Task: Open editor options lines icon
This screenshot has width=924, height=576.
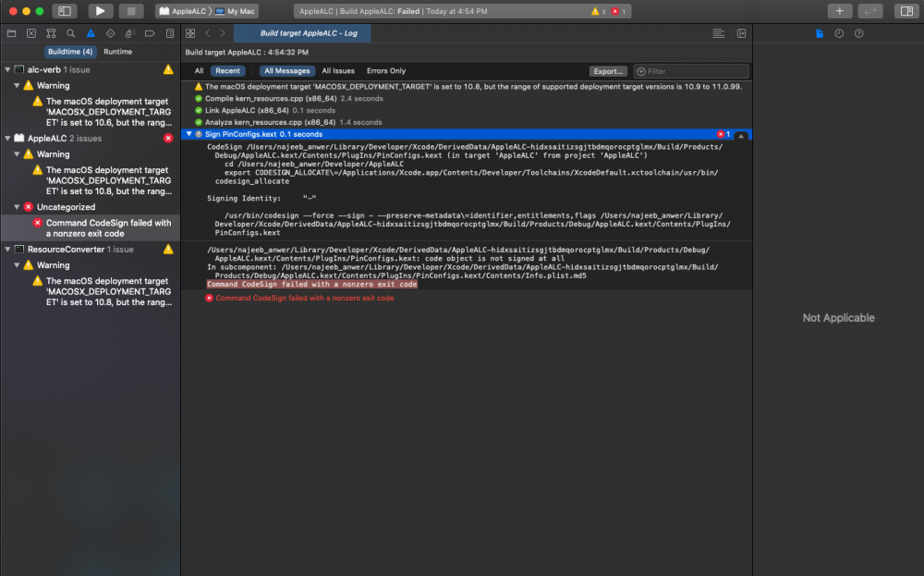Action: [x=718, y=33]
